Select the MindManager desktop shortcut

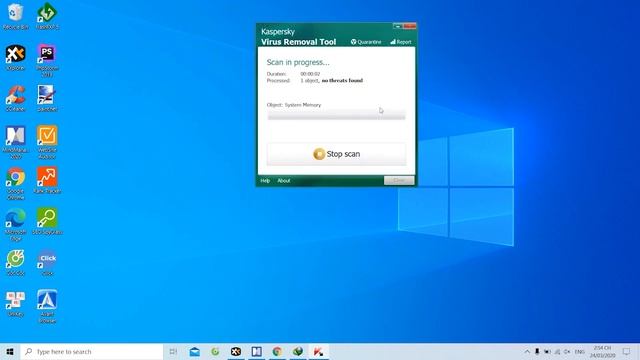[x=16, y=142]
